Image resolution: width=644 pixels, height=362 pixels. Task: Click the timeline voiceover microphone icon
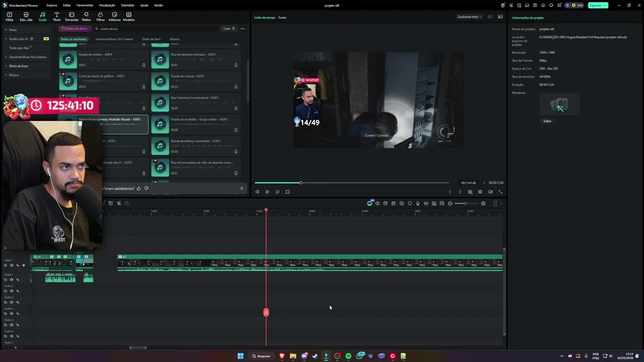[418, 204]
